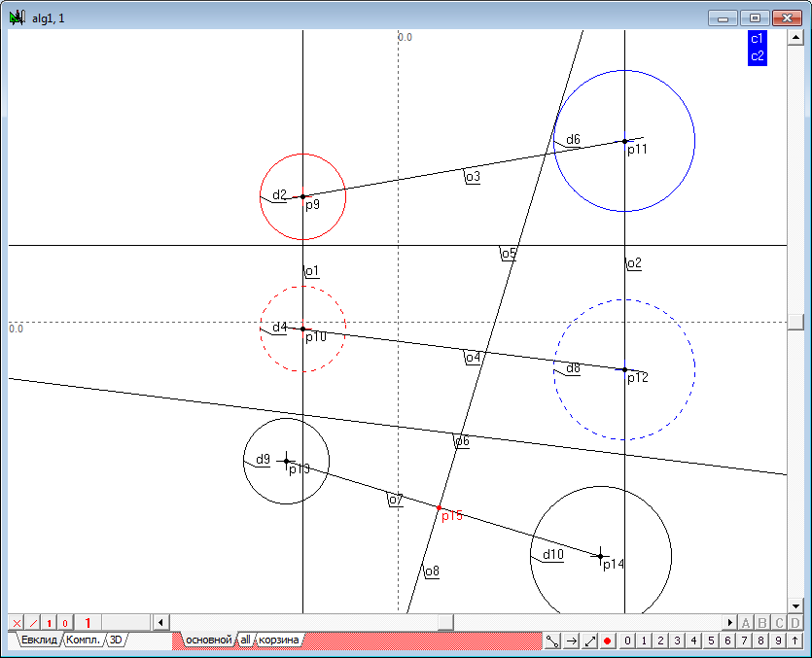The height and width of the screenshot is (658, 812).
Task: Click the greyed letter B button
Action: 762,623
